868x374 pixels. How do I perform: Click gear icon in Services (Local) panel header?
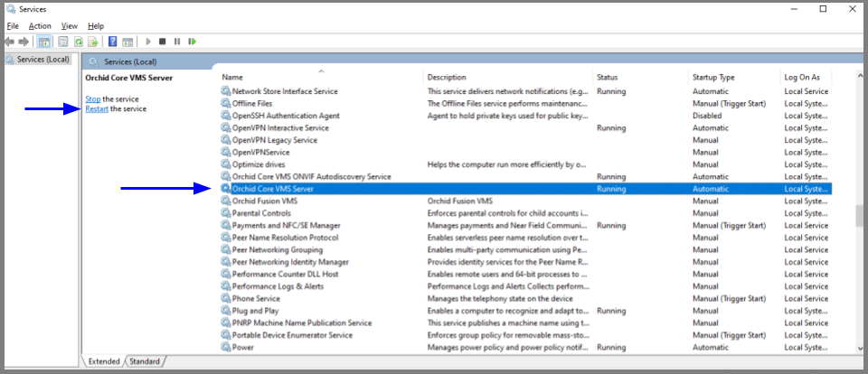[x=93, y=62]
